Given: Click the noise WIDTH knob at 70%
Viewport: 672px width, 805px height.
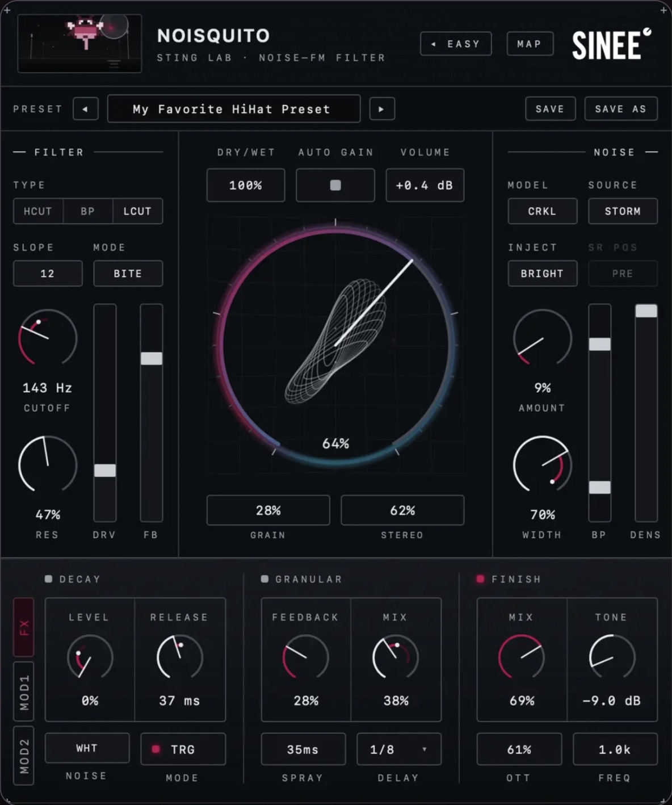Looking at the screenshot, I should point(542,464).
